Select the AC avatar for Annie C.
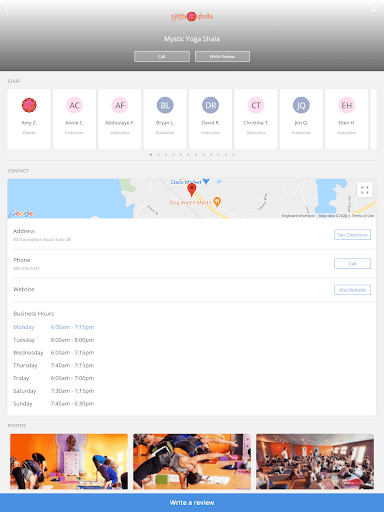This screenshot has height=512, width=384. [x=74, y=105]
